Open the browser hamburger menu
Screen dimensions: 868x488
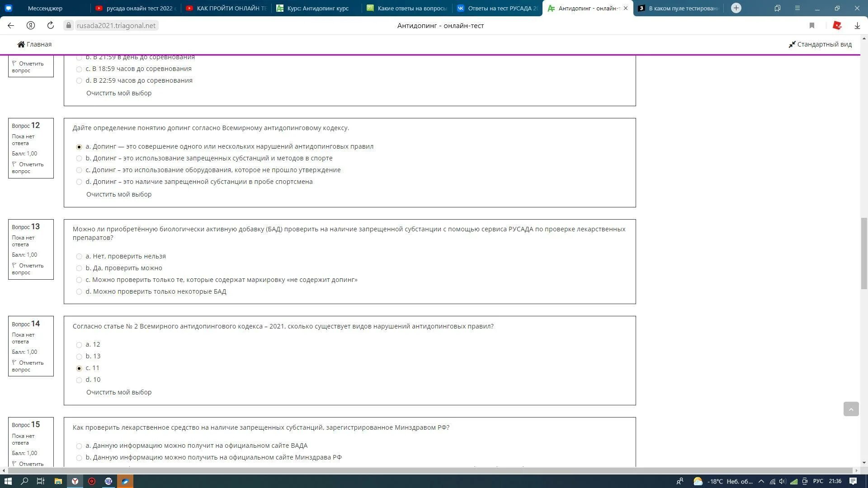(797, 8)
